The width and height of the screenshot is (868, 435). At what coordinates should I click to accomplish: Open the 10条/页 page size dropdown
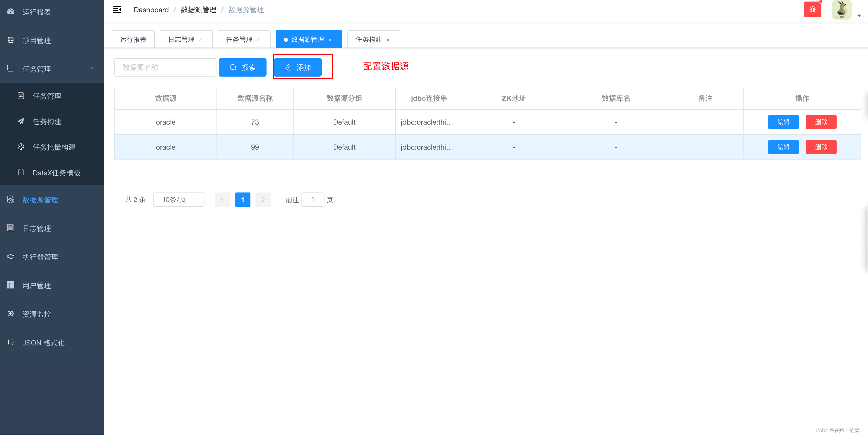point(179,199)
